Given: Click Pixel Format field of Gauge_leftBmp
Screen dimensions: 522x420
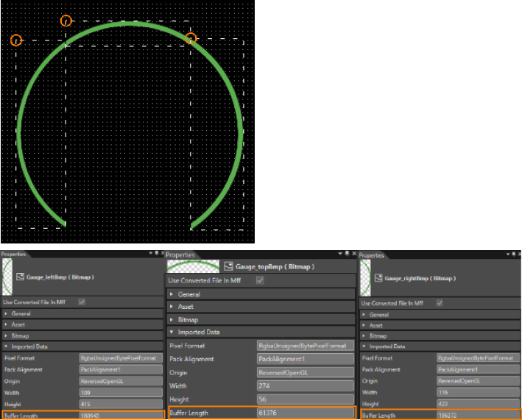Looking at the screenshot, I should (121, 358).
